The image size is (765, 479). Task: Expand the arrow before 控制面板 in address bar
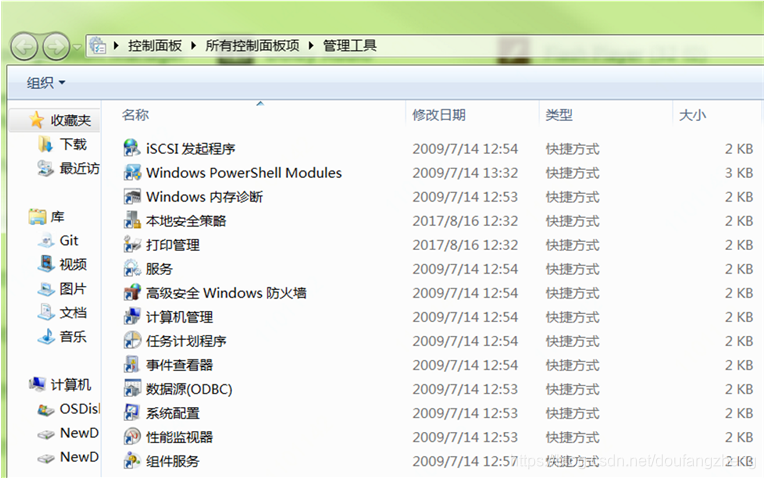[116, 46]
